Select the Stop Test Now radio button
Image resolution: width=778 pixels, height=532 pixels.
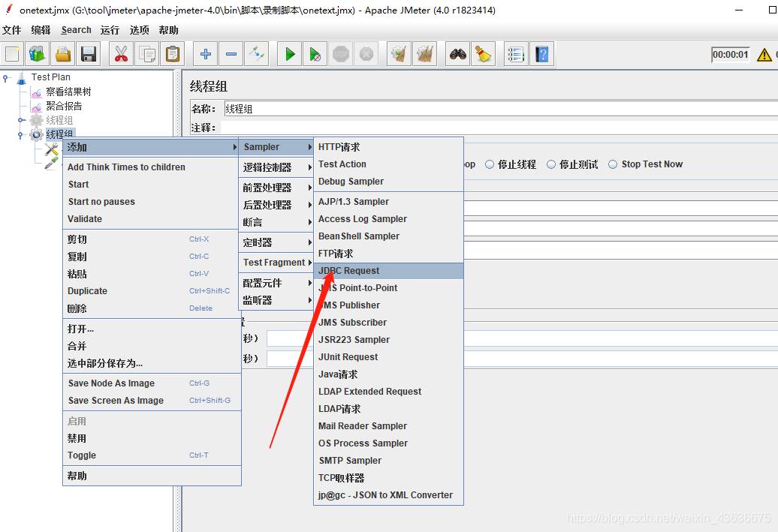[x=613, y=164]
